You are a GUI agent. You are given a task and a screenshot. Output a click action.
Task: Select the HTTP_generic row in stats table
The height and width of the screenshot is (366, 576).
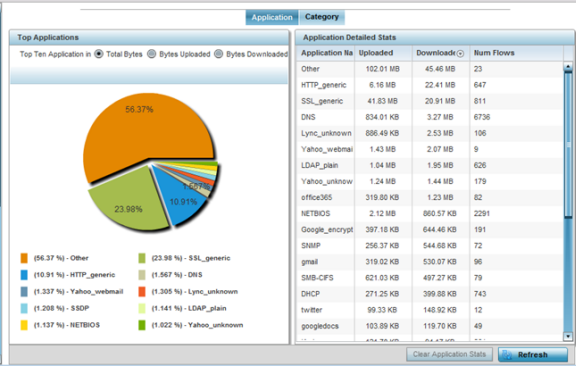tap(430, 85)
